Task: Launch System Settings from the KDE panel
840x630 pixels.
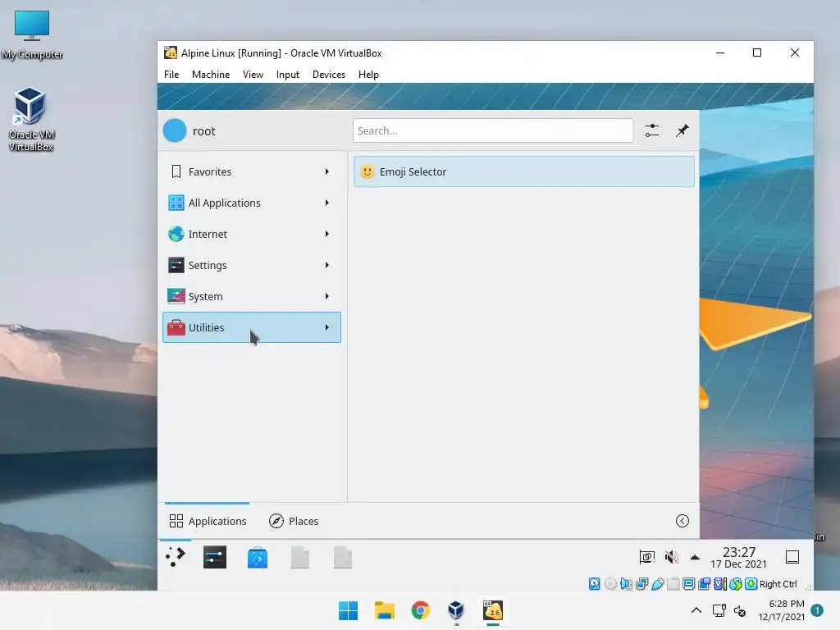Action: [215, 557]
